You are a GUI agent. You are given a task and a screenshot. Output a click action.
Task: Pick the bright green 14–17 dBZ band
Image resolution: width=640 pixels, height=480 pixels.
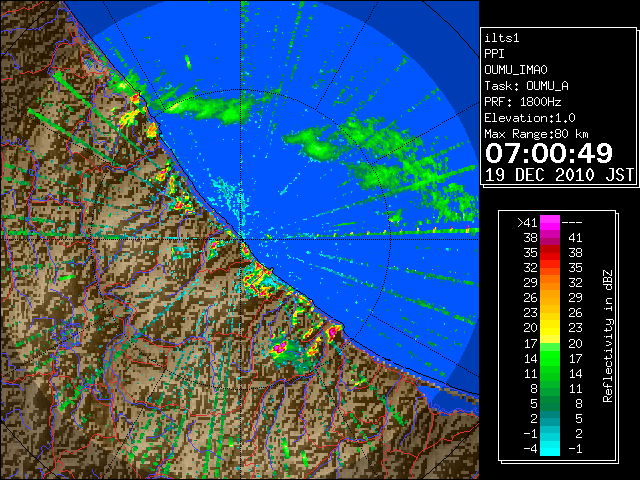550,358
